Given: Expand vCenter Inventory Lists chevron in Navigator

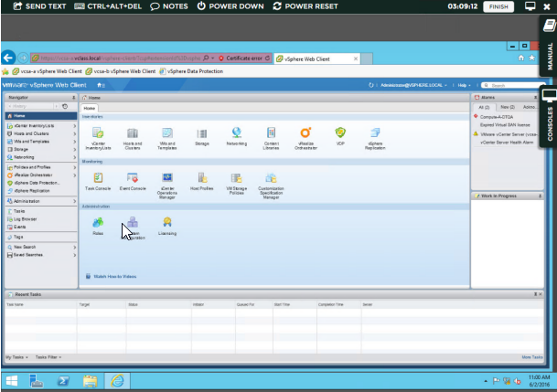Looking at the screenshot, I should (75, 126).
